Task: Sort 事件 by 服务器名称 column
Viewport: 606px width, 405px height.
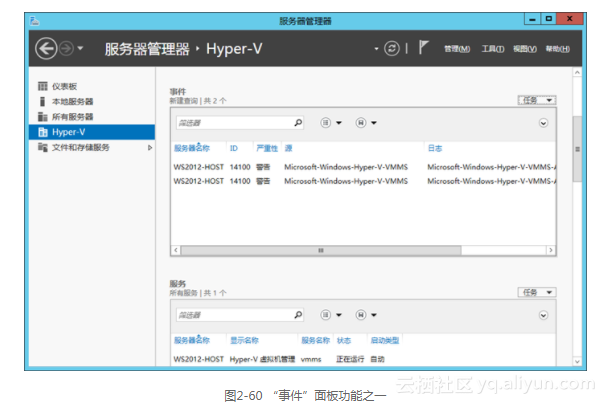Action: point(192,148)
